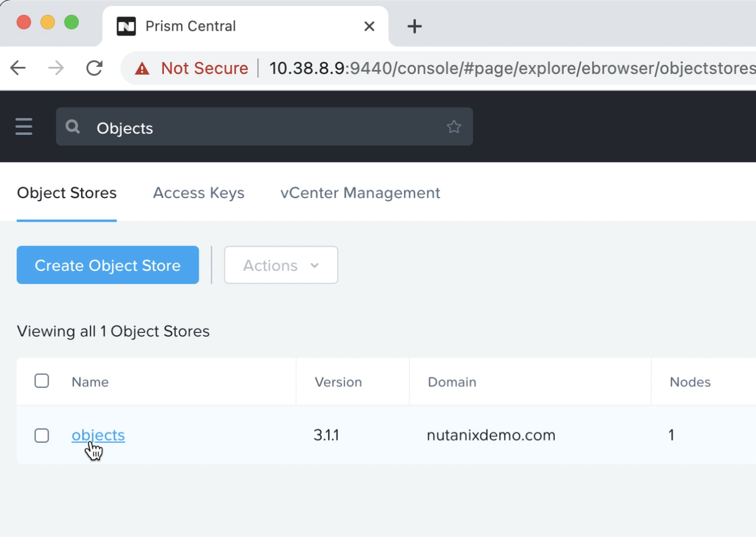Expand the Actions dropdown
The height and width of the screenshot is (537, 756).
[x=281, y=266]
